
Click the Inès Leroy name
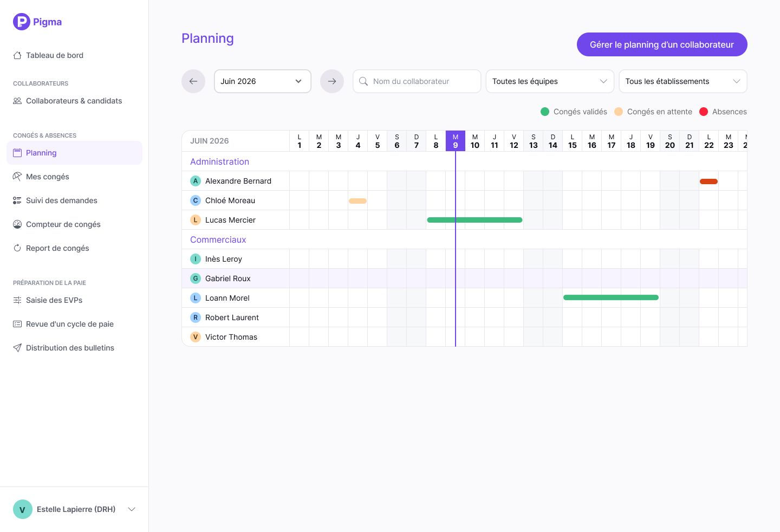point(224,259)
